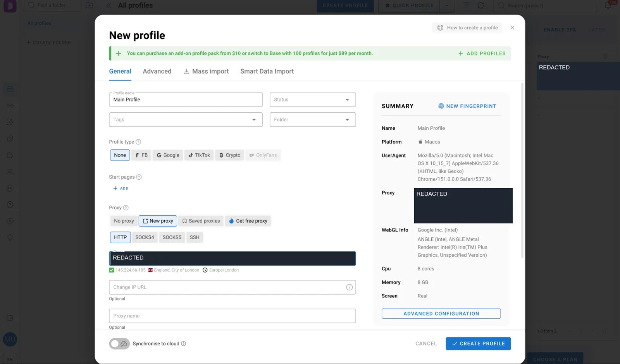620x364 pixels.
Task: Click the help icon beside Proxy label
Action: 126,208
